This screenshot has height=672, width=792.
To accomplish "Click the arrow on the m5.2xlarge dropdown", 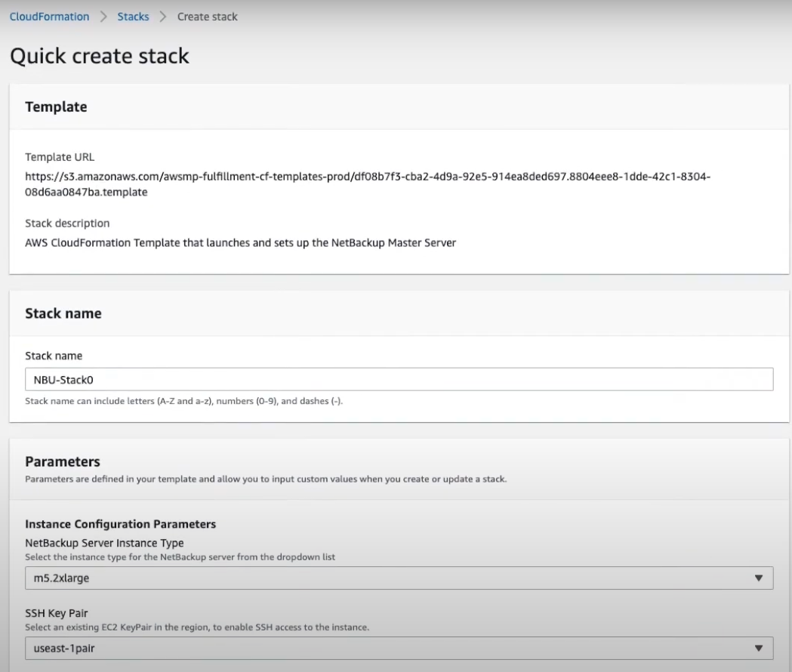I will click(x=758, y=578).
